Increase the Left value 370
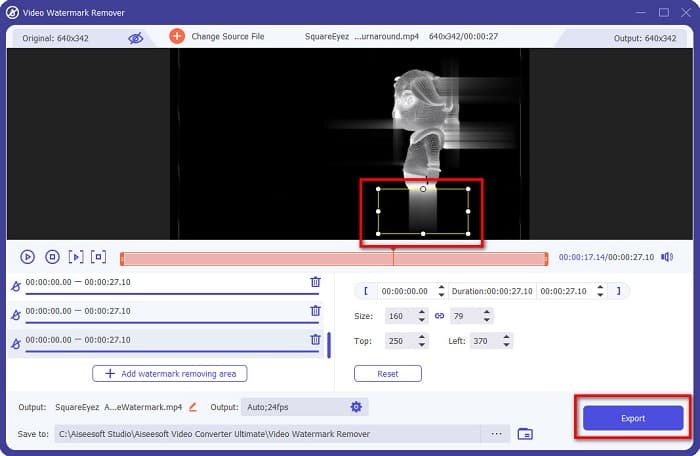Image resolution: width=700 pixels, height=456 pixels. [506, 337]
